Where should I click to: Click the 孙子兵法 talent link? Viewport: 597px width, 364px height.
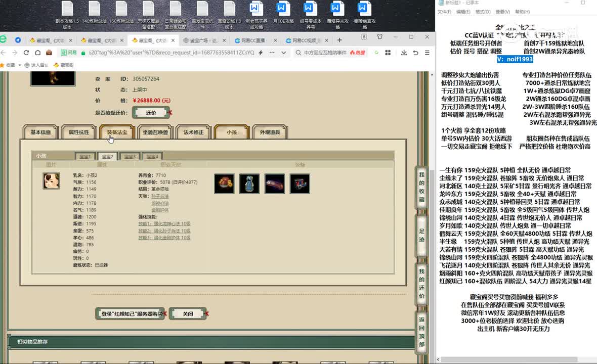[160, 196]
